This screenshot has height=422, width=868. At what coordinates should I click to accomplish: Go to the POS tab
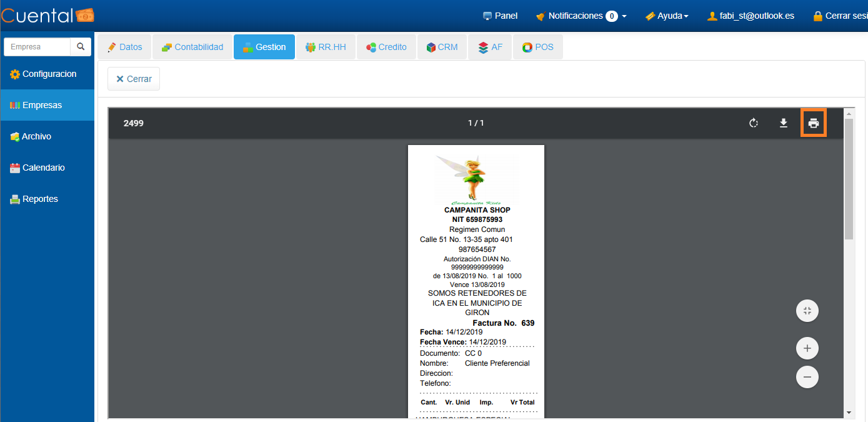click(537, 47)
